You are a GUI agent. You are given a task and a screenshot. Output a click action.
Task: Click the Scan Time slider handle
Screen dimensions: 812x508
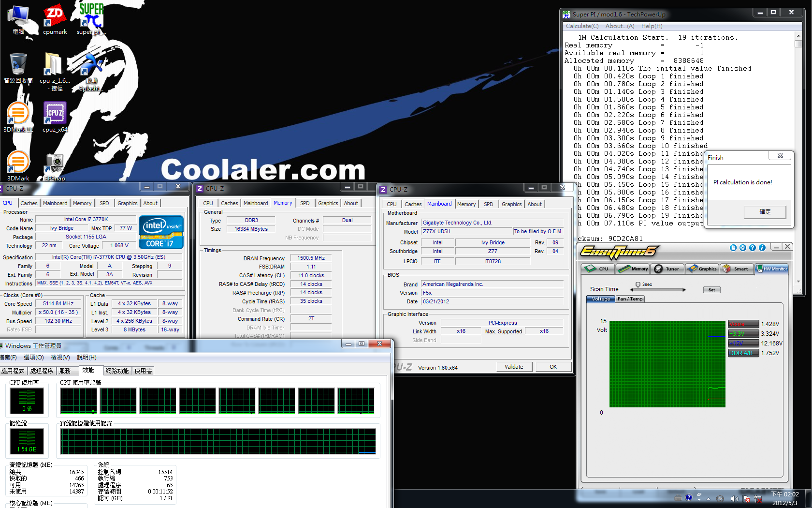click(638, 284)
